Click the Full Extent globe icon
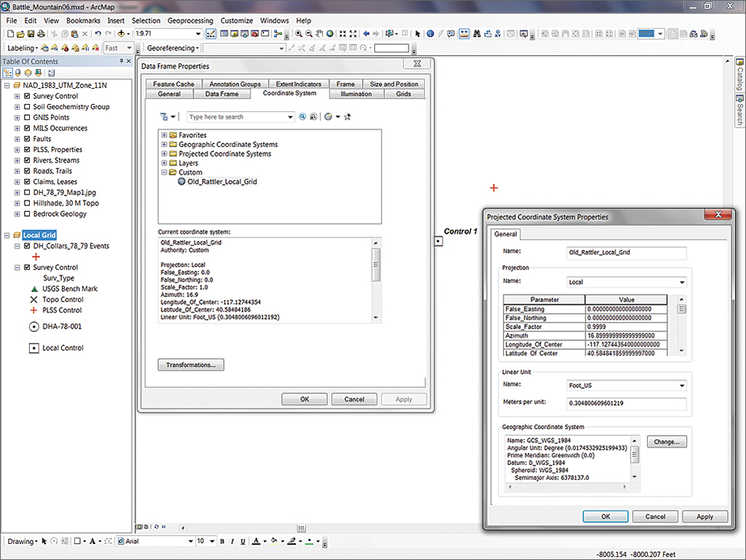 pyautogui.click(x=330, y=34)
